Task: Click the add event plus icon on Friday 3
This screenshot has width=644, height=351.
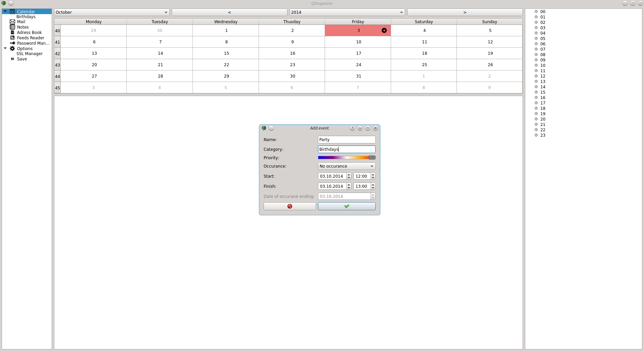Action: [384, 31]
